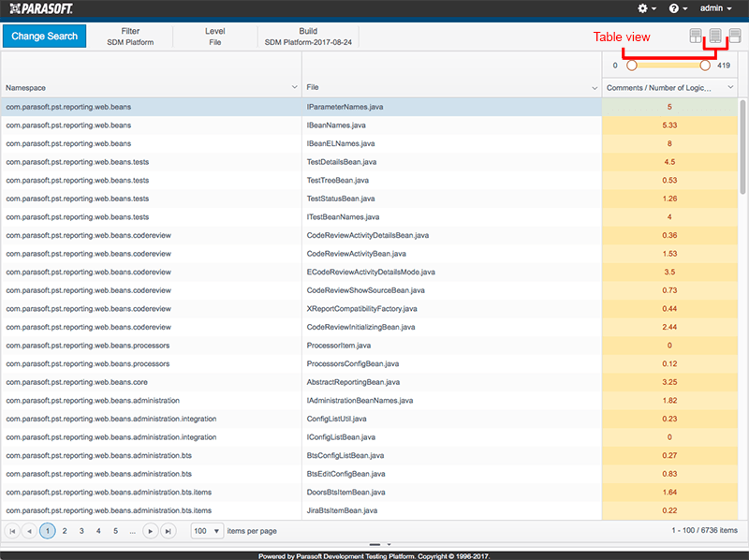Select the ITestBeanNames.java file cell

(451, 217)
